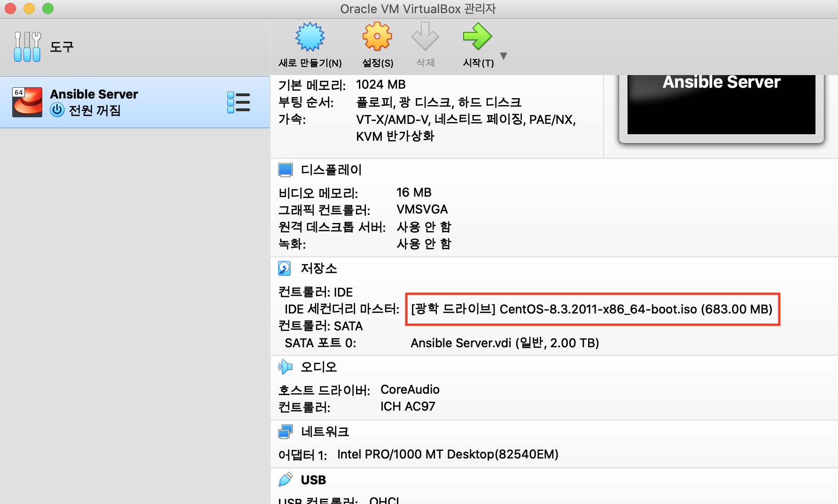Click the Ansible Server.vdi disk entry
The image size is (838, 504).
click(x=505, y=343)
